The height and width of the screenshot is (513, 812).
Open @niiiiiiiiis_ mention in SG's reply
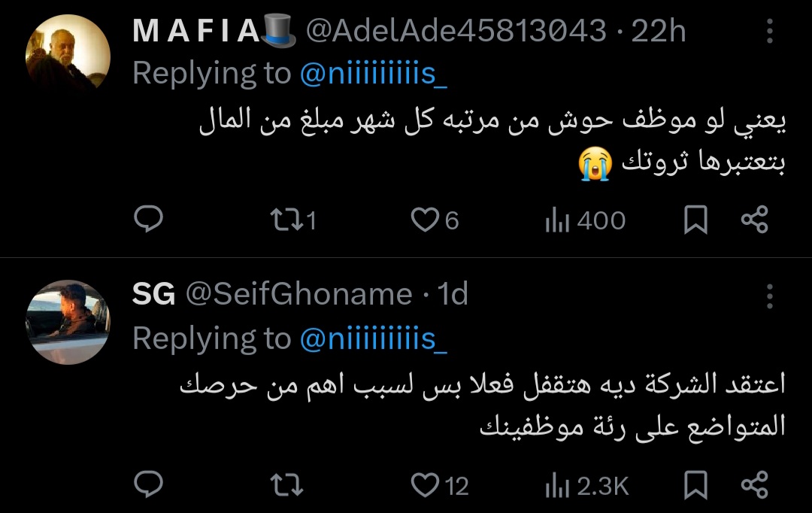coord(374,338)
